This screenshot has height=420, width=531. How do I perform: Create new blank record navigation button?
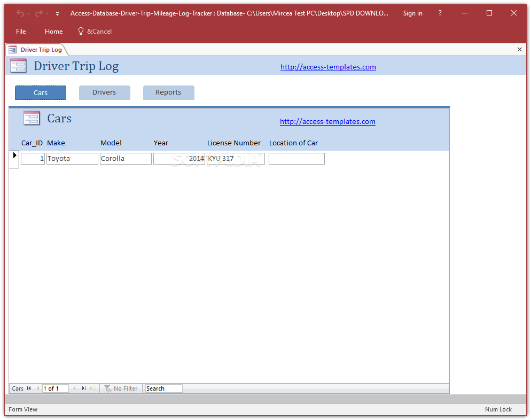point(93,388)
